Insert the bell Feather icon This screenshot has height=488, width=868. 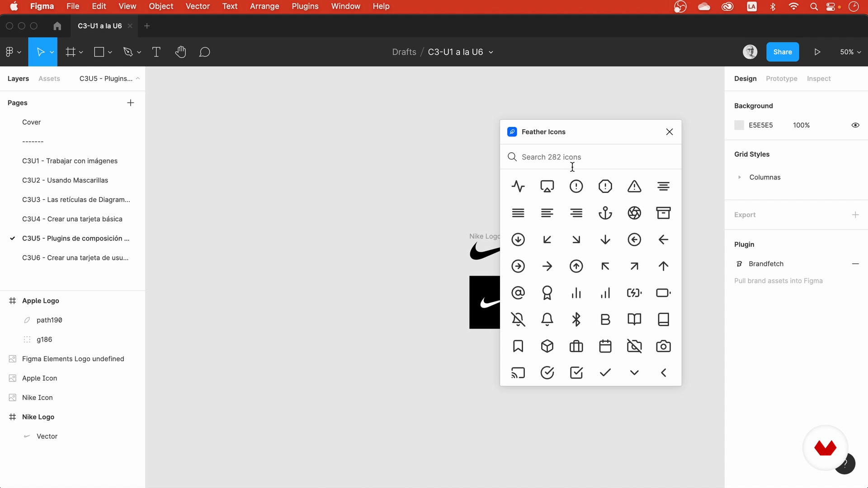[547, 319]
